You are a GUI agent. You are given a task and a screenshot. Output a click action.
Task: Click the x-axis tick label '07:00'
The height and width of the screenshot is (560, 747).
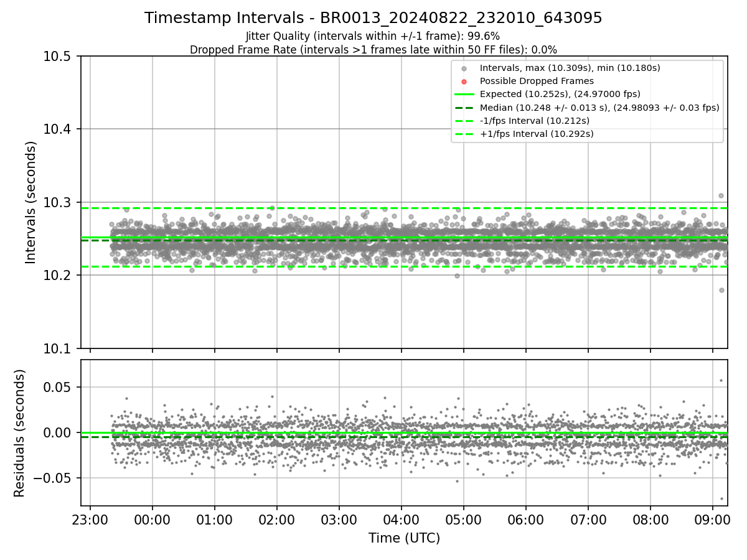pos(588,519)
